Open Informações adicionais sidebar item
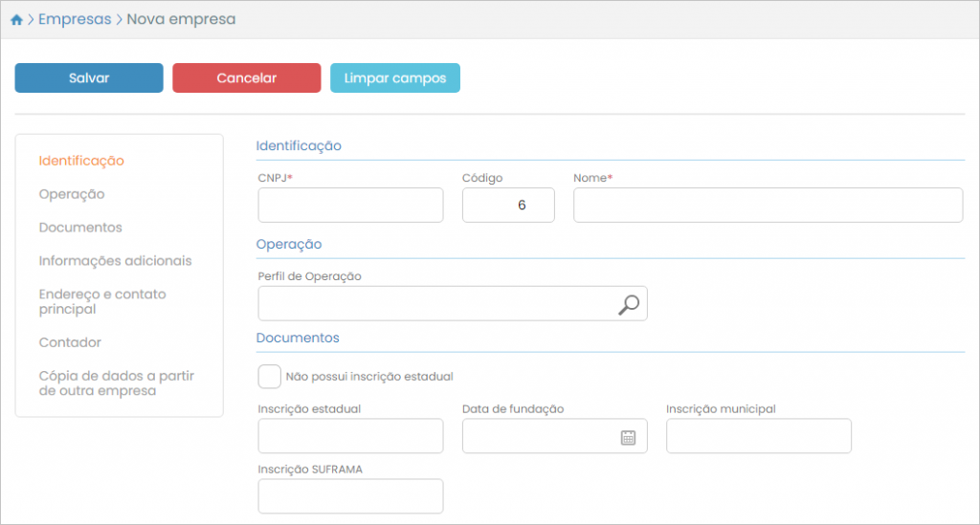980x525 pixels. (115, 261)
